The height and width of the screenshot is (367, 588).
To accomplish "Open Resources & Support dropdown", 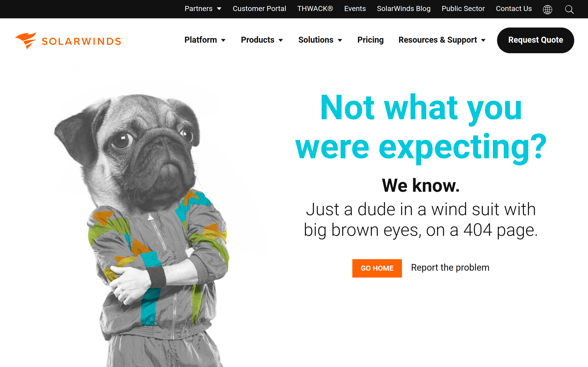I will click(442, 40).
